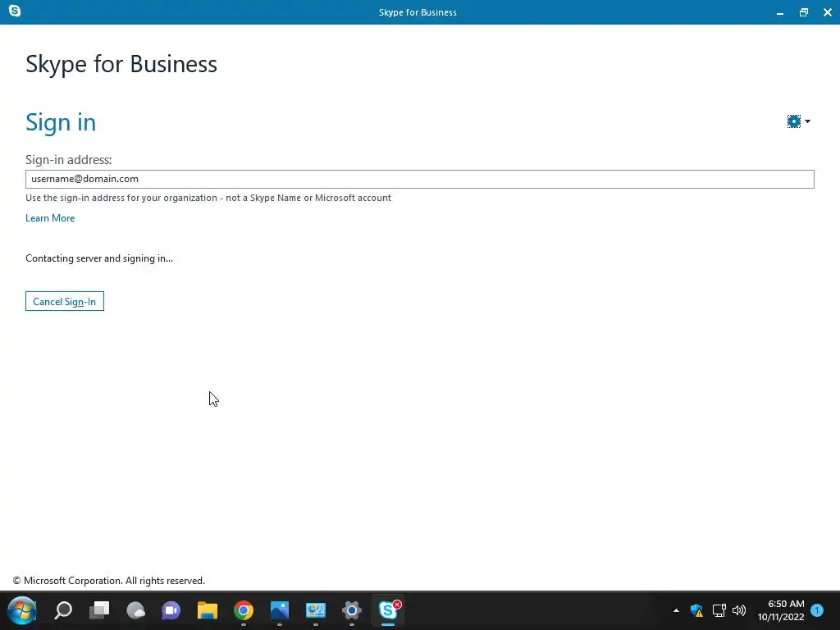Viewport: 840px width, 630px height.
Task: Switch to Google Chrome in taskbar
Action: coord(243,610)
